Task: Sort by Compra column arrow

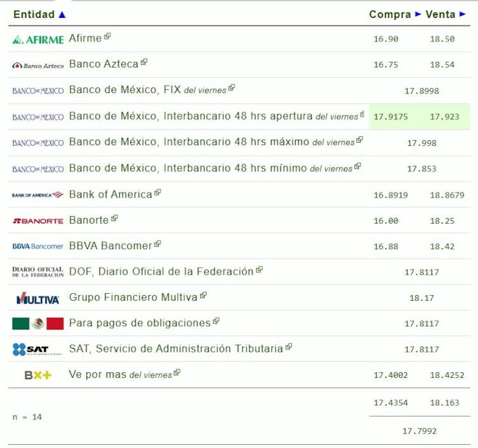Action: point(418,14)
